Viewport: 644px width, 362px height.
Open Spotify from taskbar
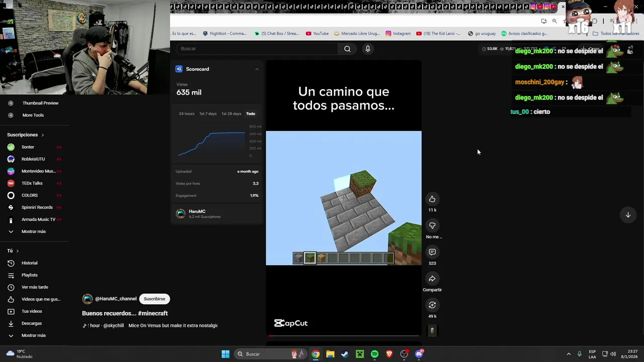tap(374, 354)
